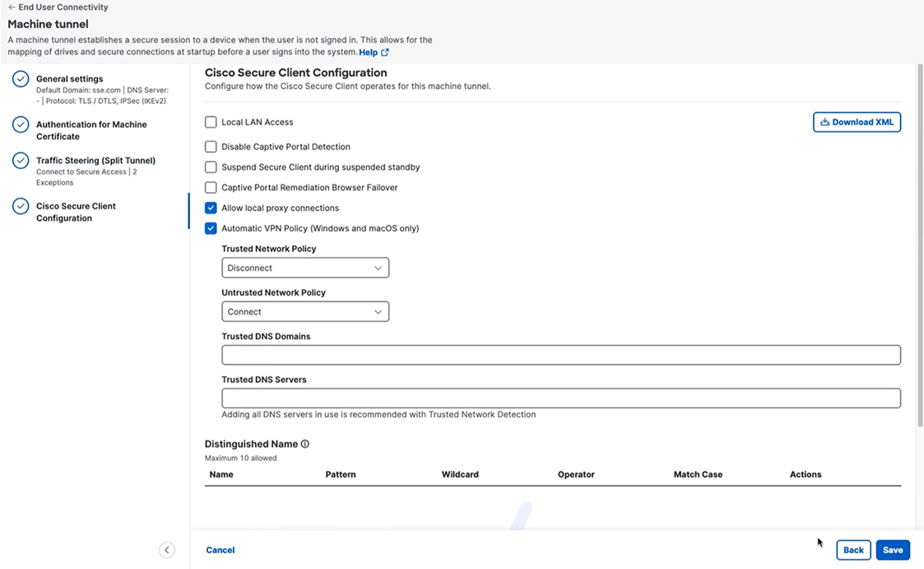Image resolution: width=924 pixels, height=569 pixels.
Task: Click the Match Case column header
Action: pos(699,474)
